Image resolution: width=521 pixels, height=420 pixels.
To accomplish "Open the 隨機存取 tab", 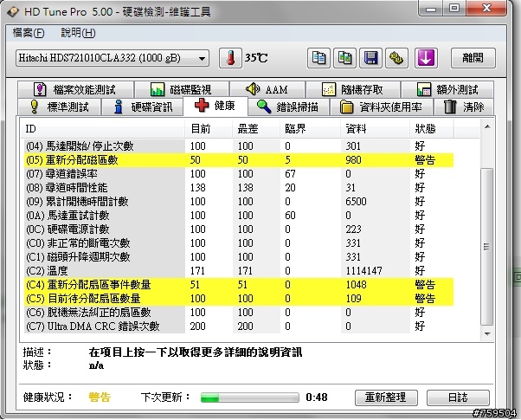I will point(353,89).
